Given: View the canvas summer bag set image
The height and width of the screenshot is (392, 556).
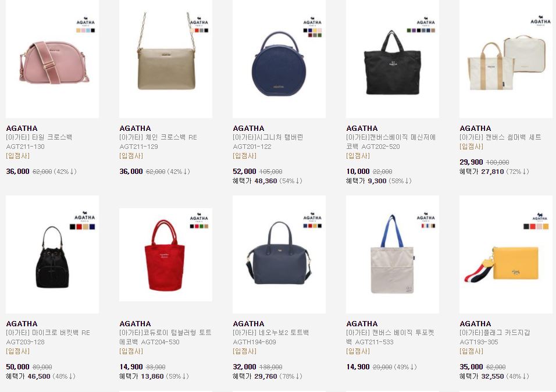Looking at the screenshot, I should click(x=505, y=59).
